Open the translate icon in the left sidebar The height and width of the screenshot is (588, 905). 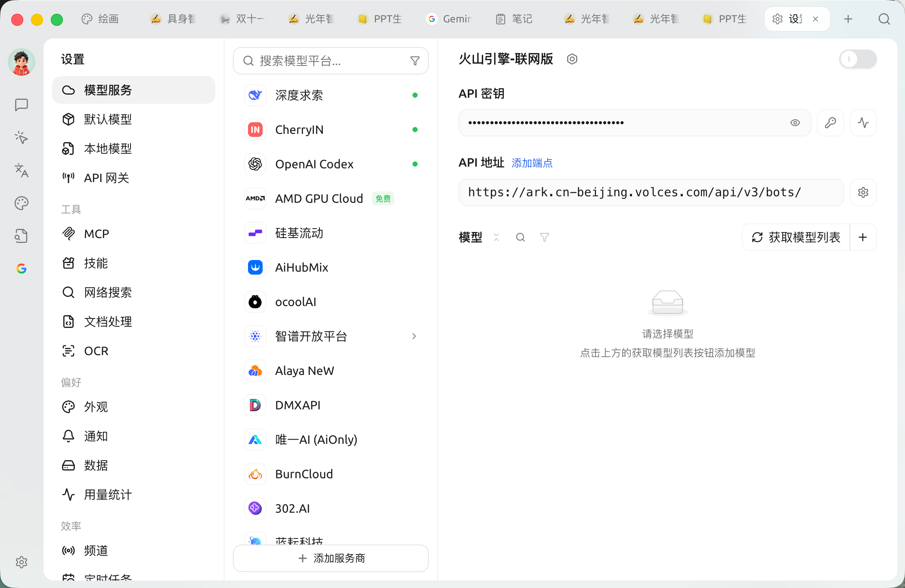[22, 170]
